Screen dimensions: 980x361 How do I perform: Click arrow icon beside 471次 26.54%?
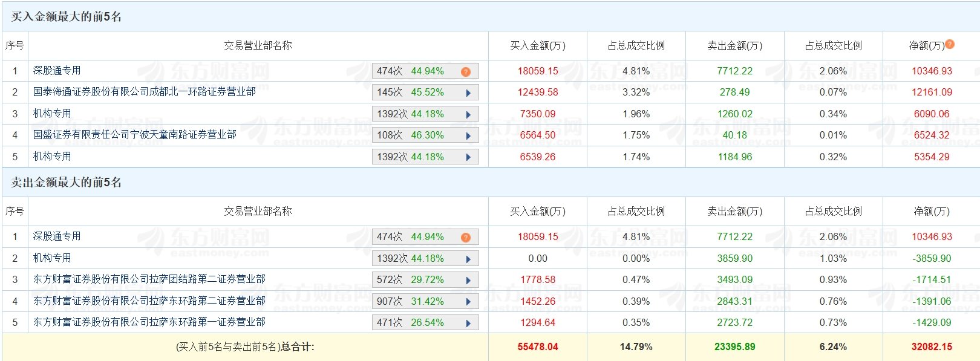click(x=468, y=323)
